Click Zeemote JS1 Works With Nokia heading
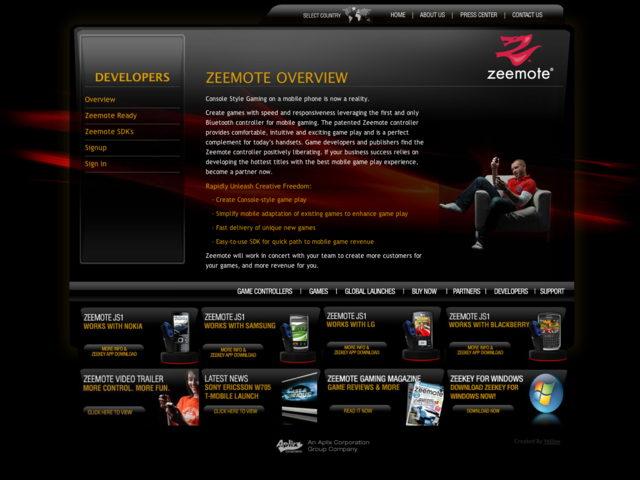The width and height of the screenshot is (640, 480). click(x=113, y=322)
